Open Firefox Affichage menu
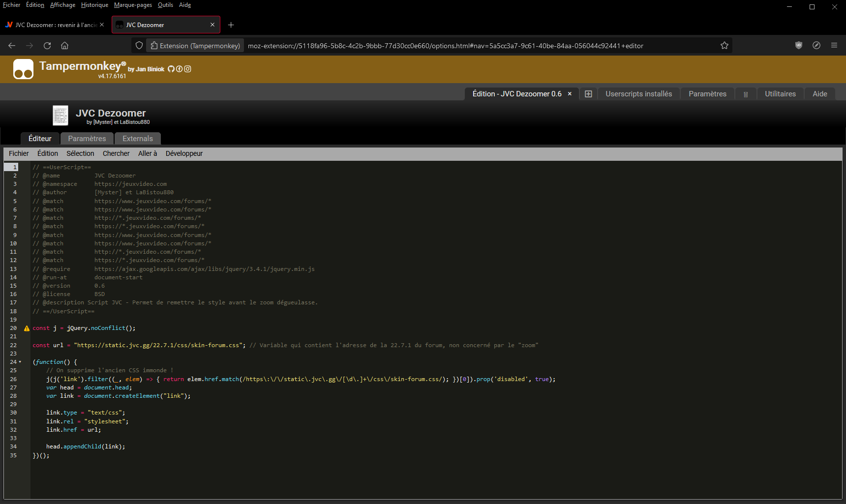This screenshot has width=846, height=504. click(62, 5)
